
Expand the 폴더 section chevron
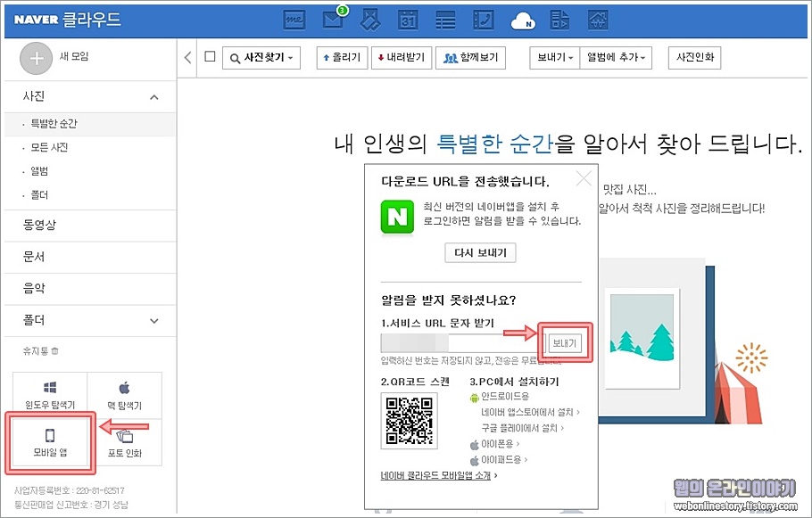click(x=154, y=321)
